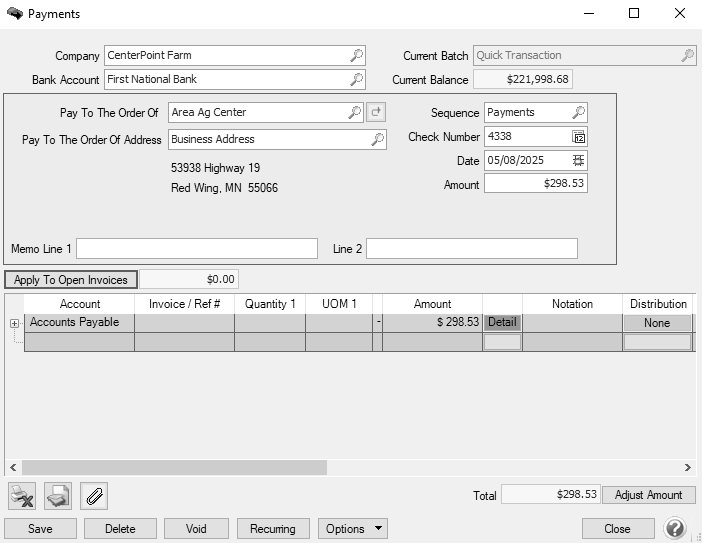The height and width of the screenshot is (543, 702).
Task: Click the Amount field showing $298.53
Action: tap(536, 184)
